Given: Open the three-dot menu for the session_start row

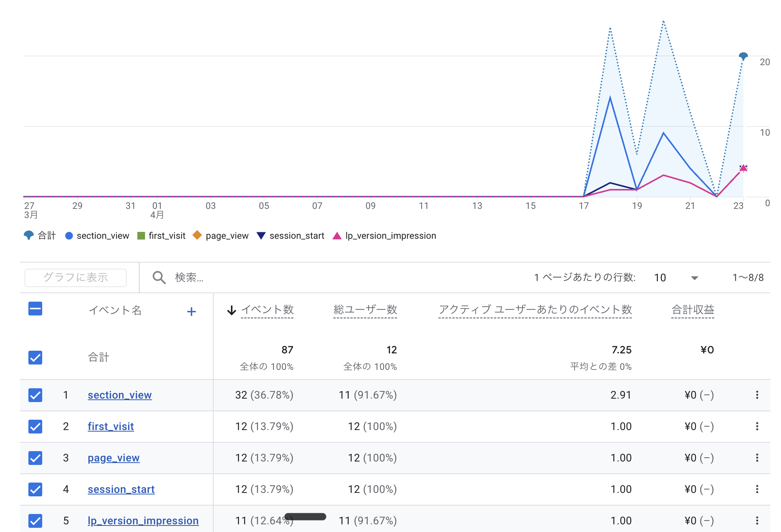Looking at the screenshot, I should point(757,489).
